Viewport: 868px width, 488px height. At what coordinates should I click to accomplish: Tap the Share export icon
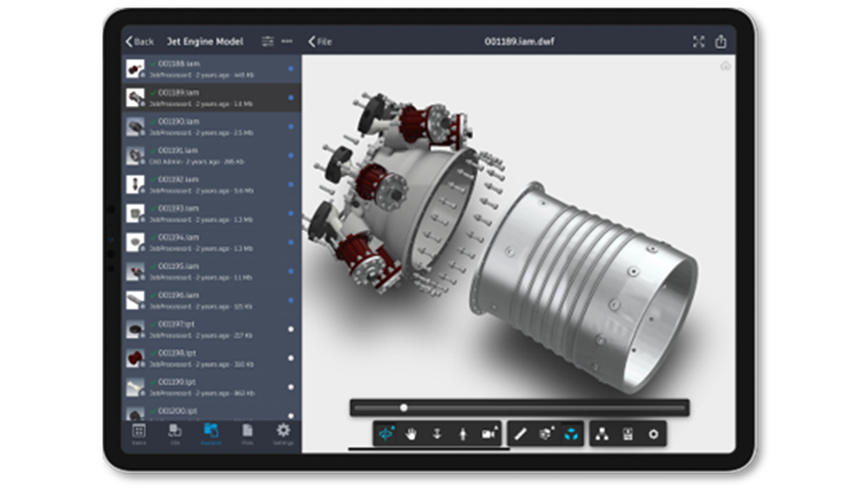721,41
